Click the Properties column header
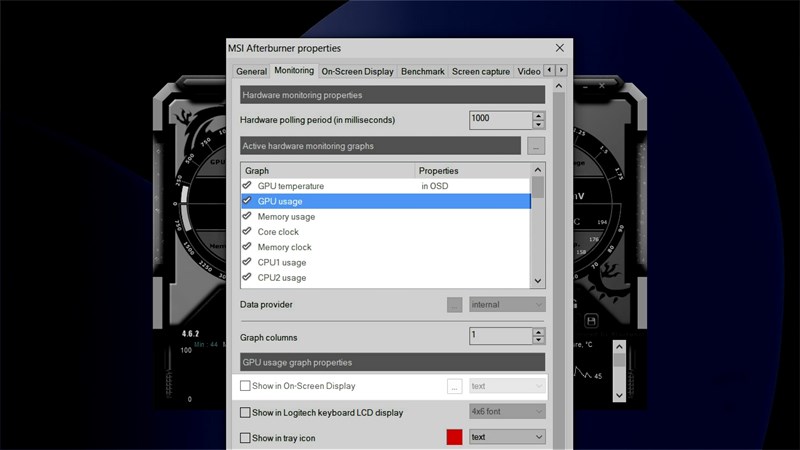Screen dimensions: 800x450 click(472, 170)
